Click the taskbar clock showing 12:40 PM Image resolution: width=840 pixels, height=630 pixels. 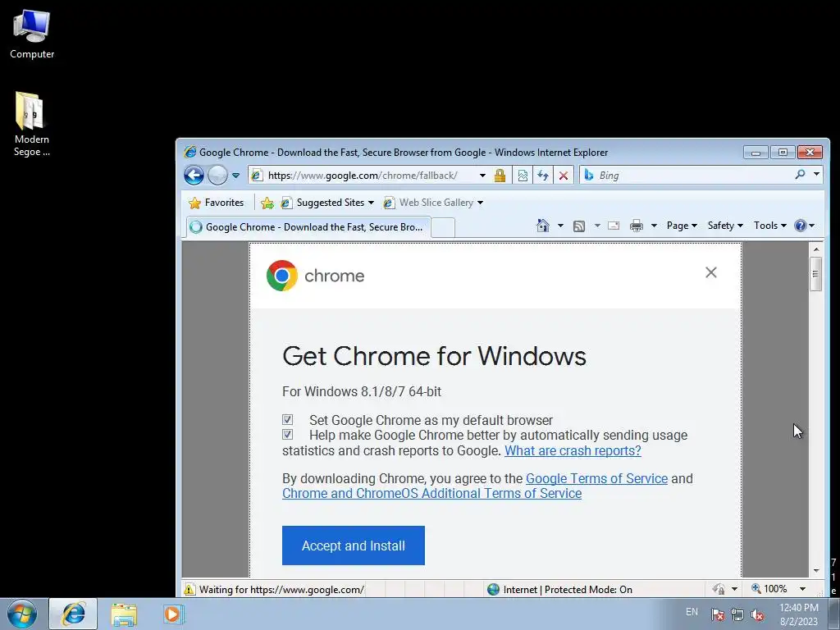coord(799,614)
